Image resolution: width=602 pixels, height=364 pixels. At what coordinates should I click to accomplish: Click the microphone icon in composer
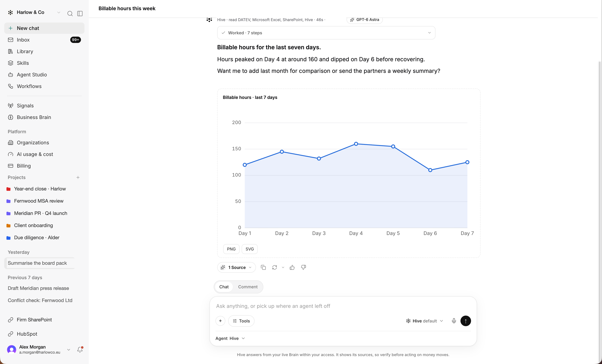(x=454, y=321)
